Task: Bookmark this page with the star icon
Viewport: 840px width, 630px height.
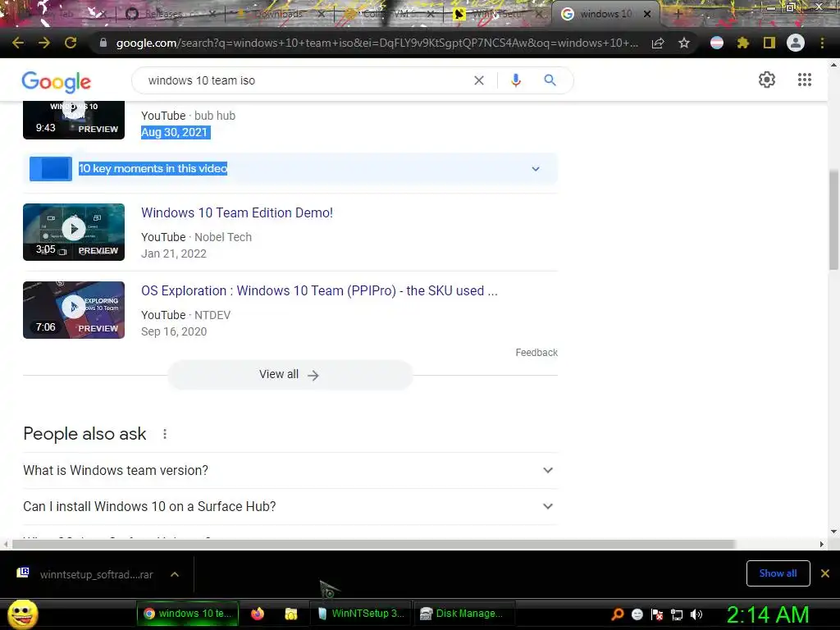Action: point(684,43)
